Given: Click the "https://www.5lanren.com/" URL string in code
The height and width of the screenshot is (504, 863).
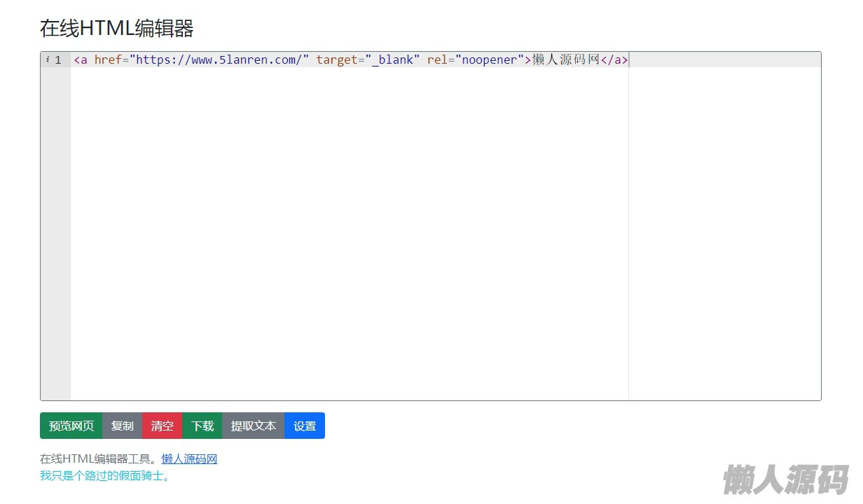Looking at the screenshot, I should 219,60.
